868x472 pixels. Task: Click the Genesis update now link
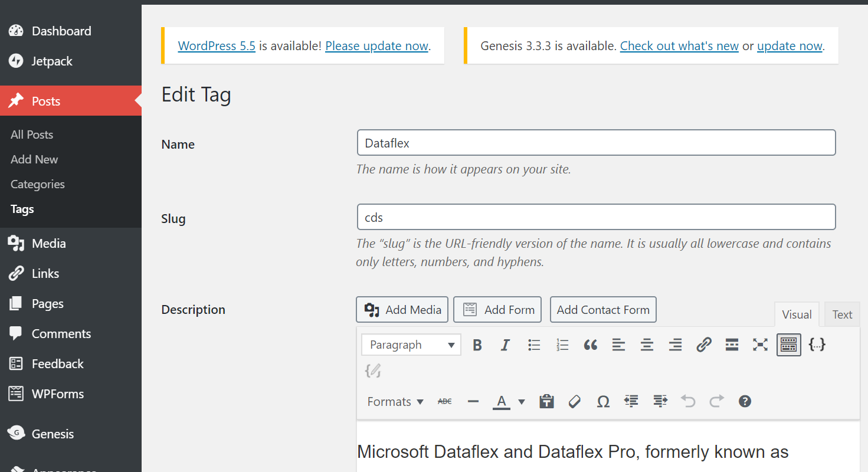pyautogui.click(x=790, y=46)
